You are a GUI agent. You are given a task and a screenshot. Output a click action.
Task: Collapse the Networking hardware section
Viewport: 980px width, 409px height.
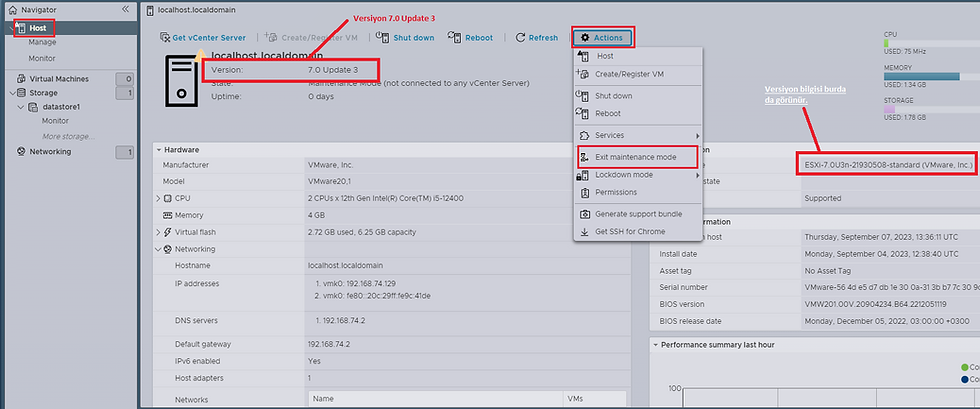[158, 249]
